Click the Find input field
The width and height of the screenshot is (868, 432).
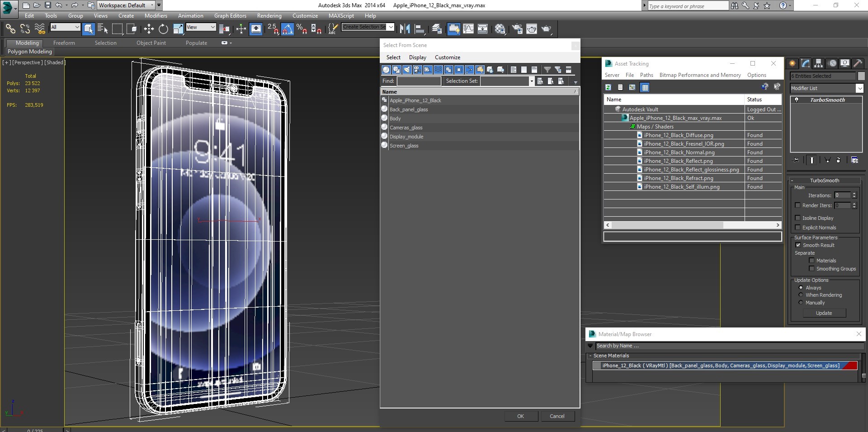coord(419,81)
